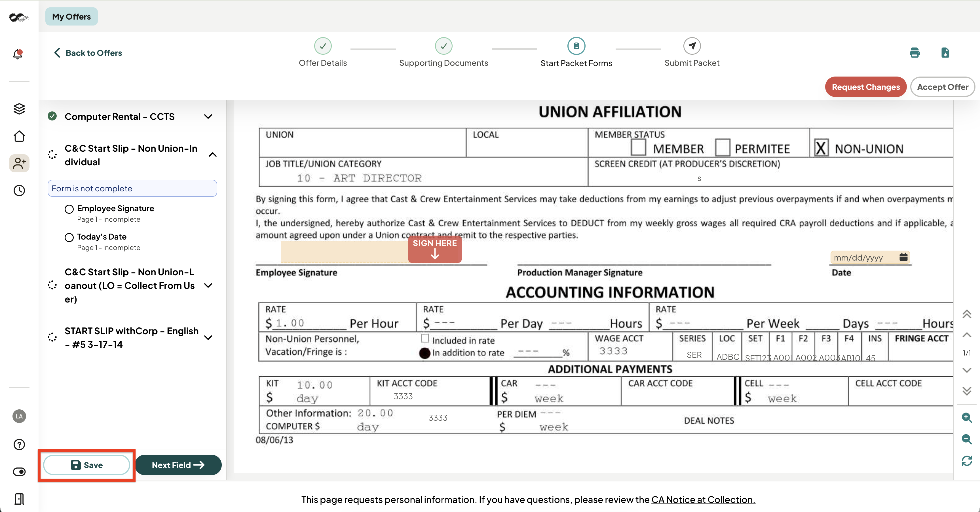
Task: Print the document with printer icon
Action: [x=914, y=52]
